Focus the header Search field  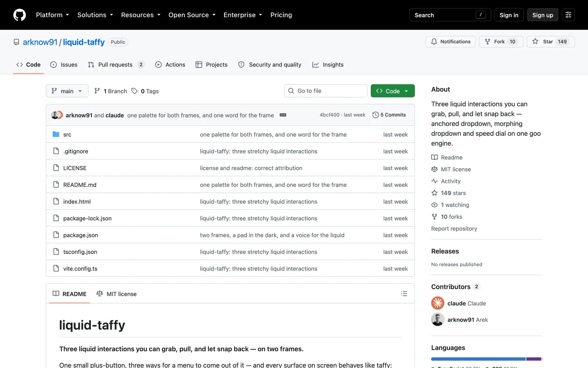click(x=450, y=15)
